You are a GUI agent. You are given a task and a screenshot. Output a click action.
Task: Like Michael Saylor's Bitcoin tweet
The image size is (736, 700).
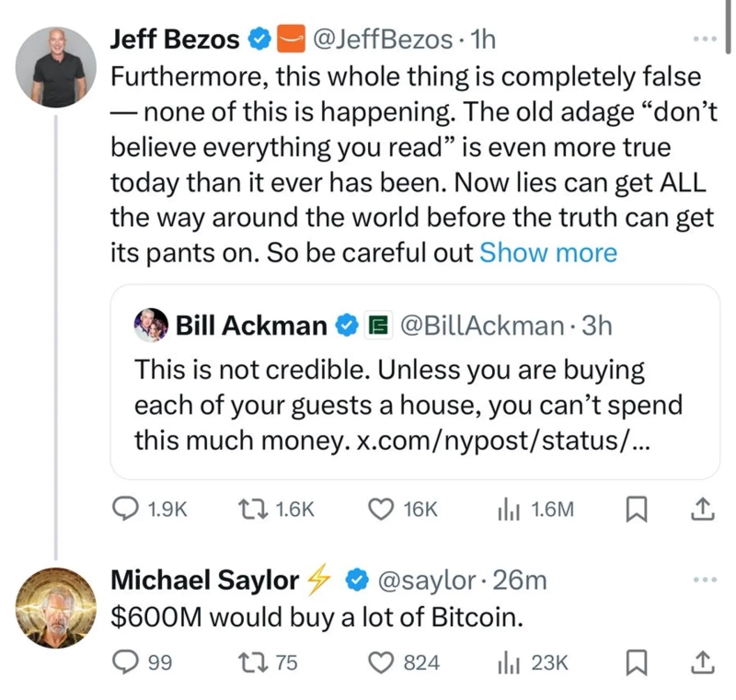tap(382, 662)
